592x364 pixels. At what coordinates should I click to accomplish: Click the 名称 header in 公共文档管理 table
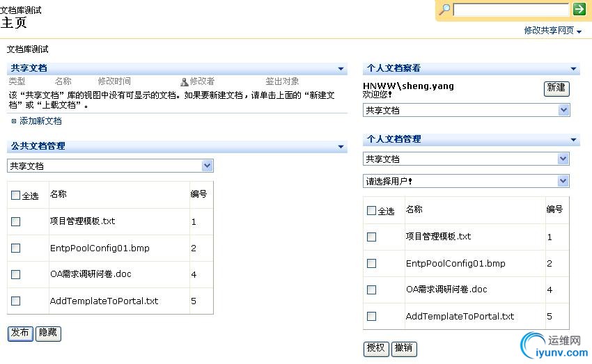coord(58,194)
